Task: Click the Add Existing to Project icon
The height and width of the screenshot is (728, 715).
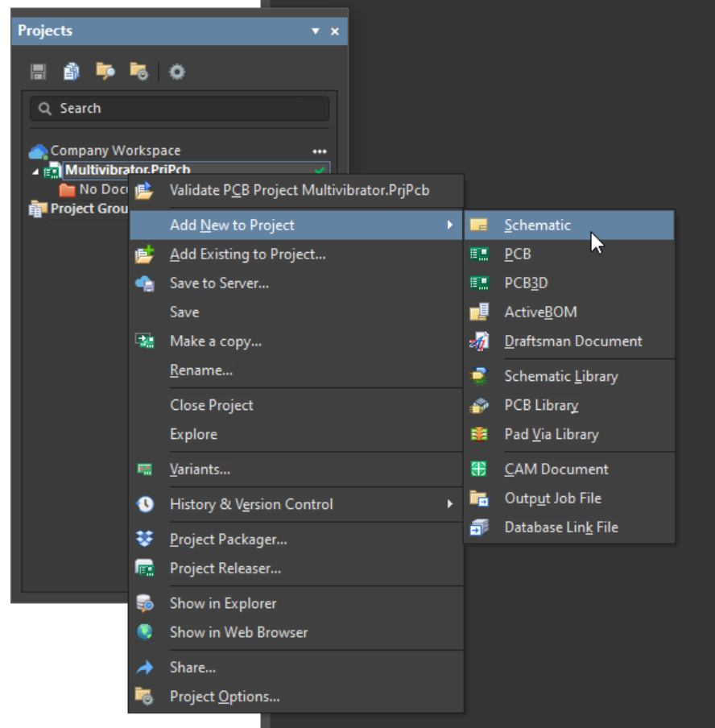Action: 144,254
